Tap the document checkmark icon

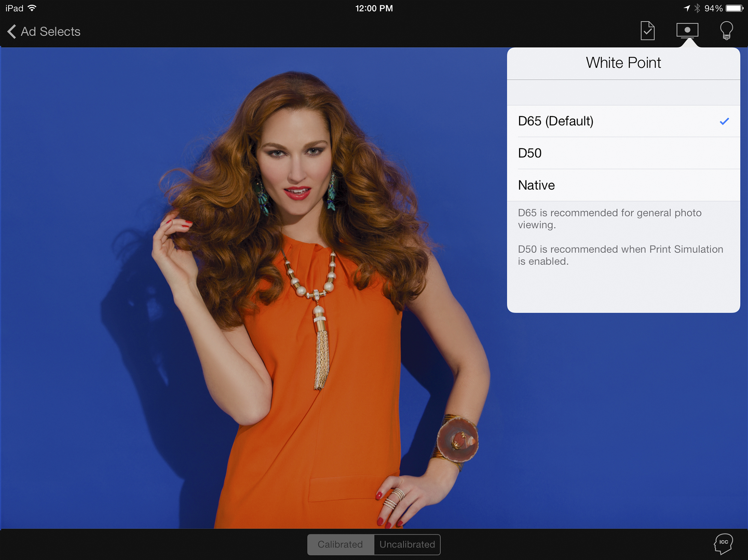click(647, 31)
